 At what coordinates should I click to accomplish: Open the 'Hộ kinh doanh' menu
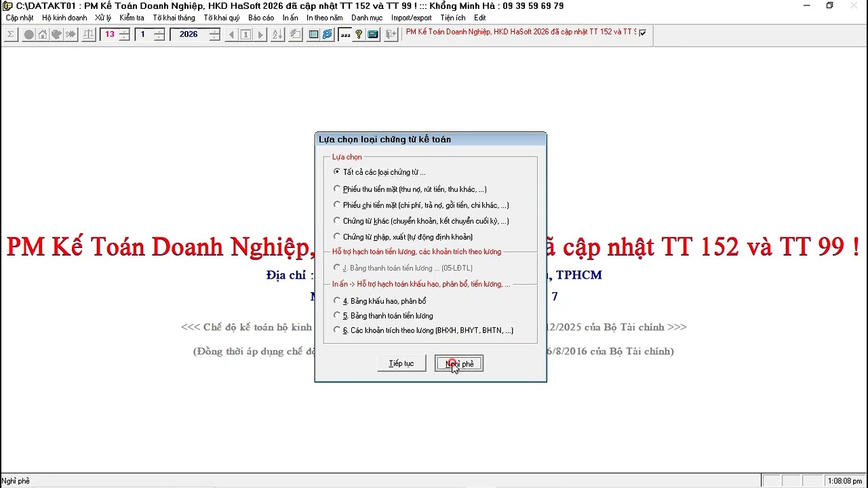(64, 18)
